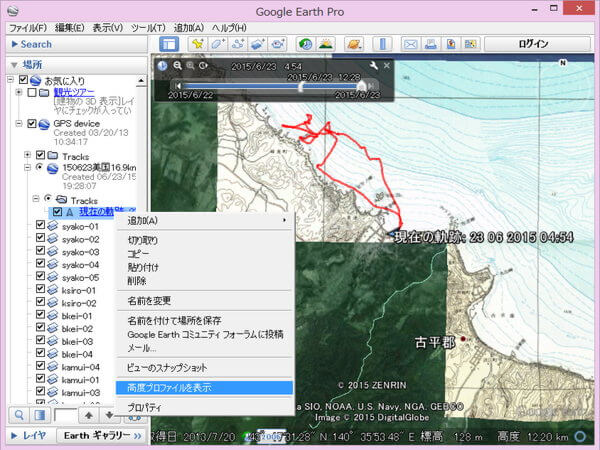
Task: Check the 観光ツアー checkbox
Action: pos(33,92)
